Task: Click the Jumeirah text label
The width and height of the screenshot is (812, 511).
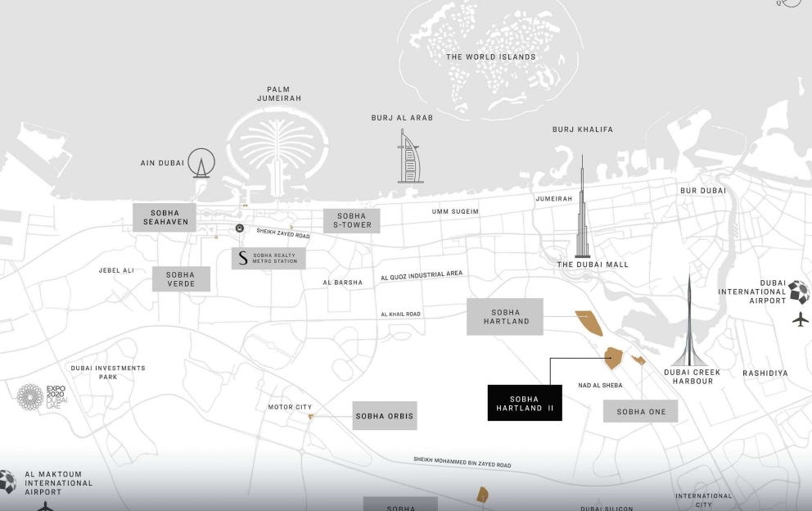Action: pyautogui.click(x=554, y=198)
